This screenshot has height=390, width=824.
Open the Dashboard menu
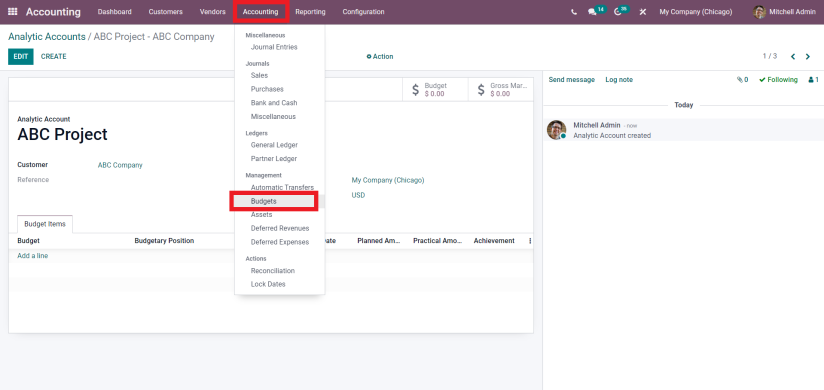coord(115,12)
